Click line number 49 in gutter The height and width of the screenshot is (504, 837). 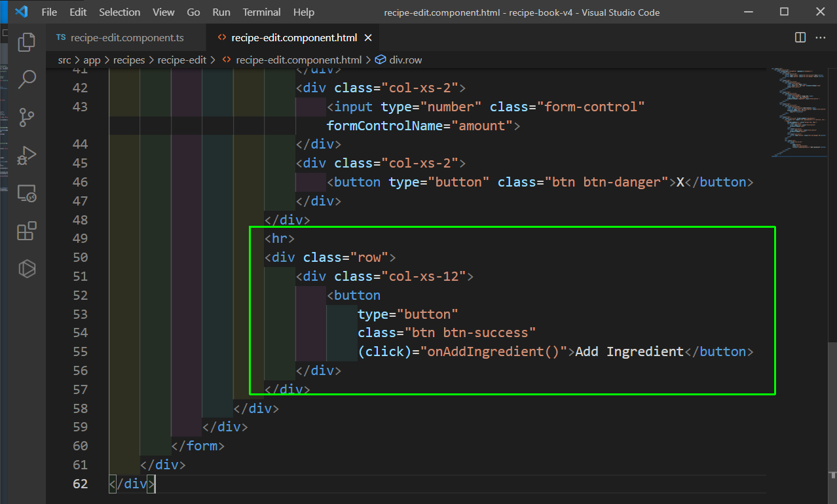click(80, 238)
